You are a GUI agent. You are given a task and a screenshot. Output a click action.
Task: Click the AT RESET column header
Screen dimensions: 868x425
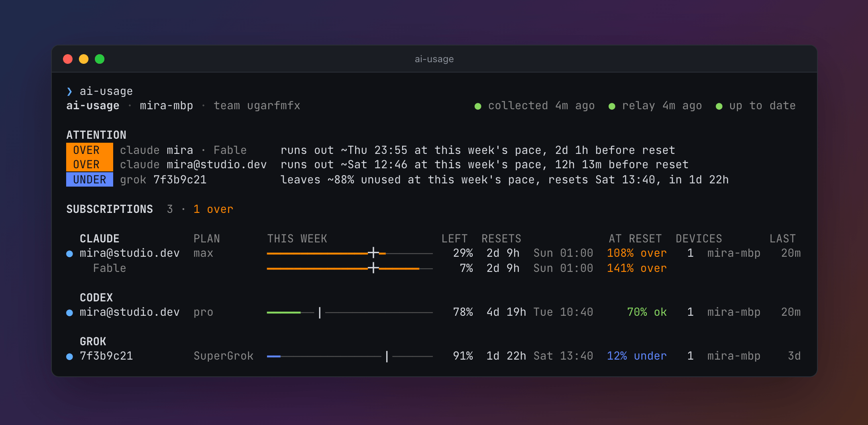pos(635,239)
